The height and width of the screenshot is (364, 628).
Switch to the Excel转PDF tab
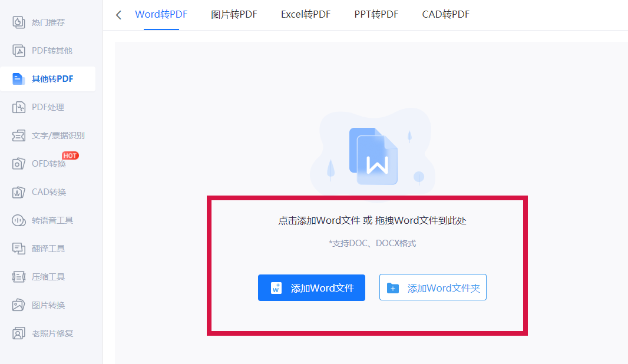coord(306,14)
